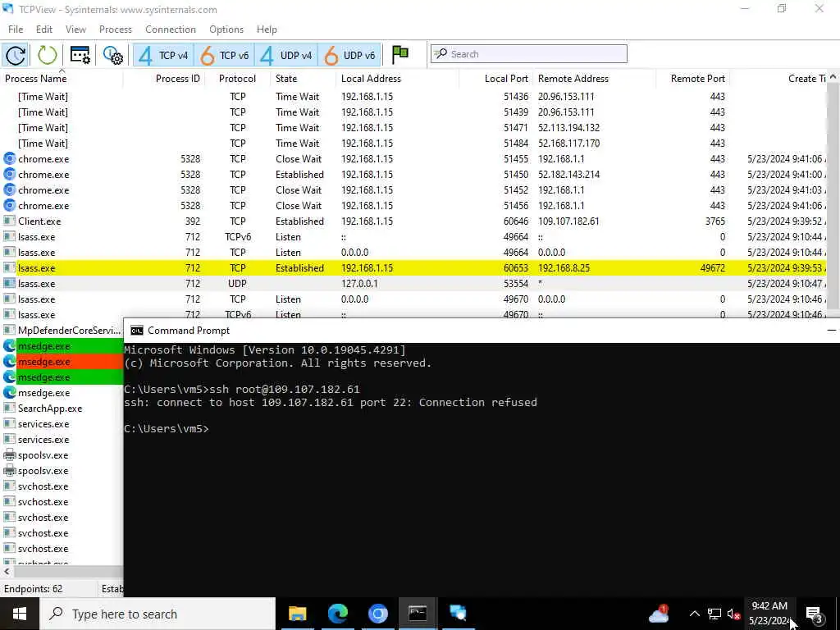
Task: Click remote address 192.168.8.25 cell
Action: click(x=564, y=268)
